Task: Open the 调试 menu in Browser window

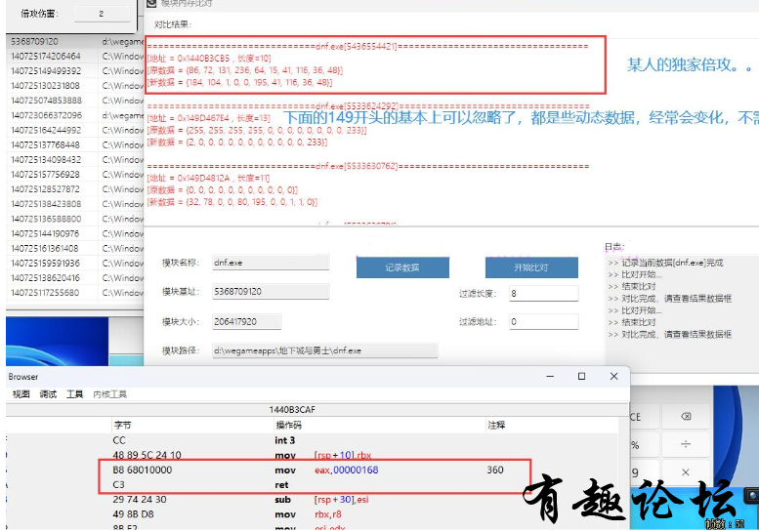Action: coord(48,394)
